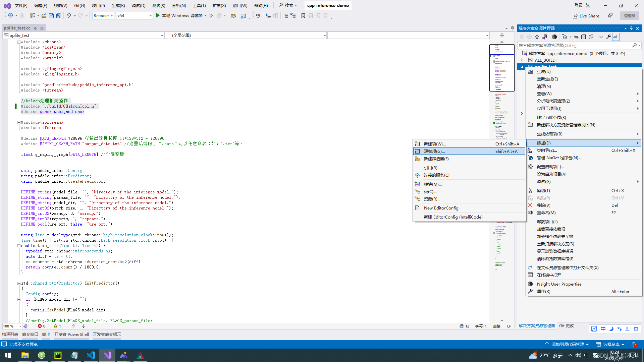Click the Open File folder icon in toolbar
644x362 pixels.
point(44,16)
